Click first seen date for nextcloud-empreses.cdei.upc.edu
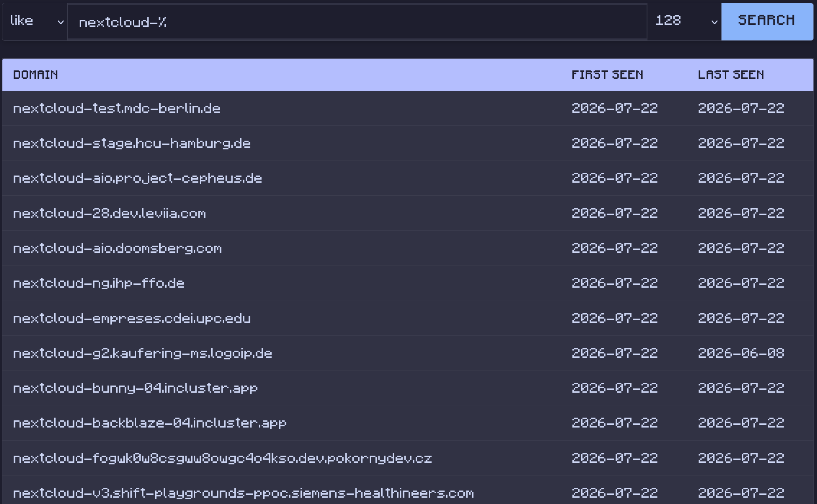 click(615, 318)
